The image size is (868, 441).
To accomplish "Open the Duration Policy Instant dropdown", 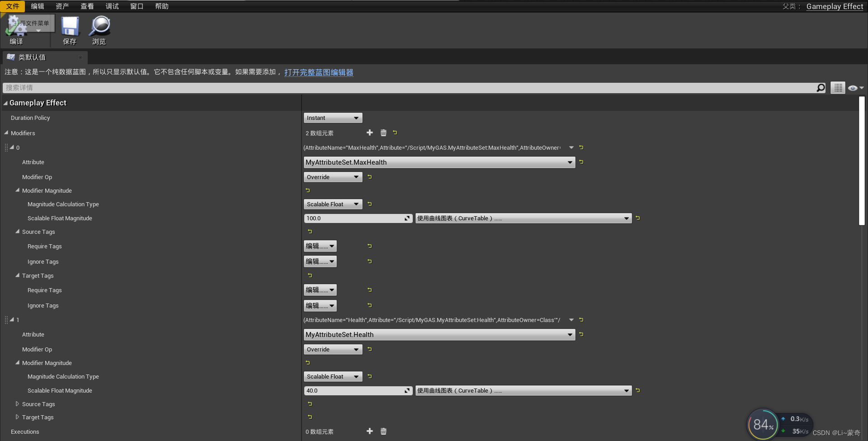I will pyautogui.click(x=333, y=118).
